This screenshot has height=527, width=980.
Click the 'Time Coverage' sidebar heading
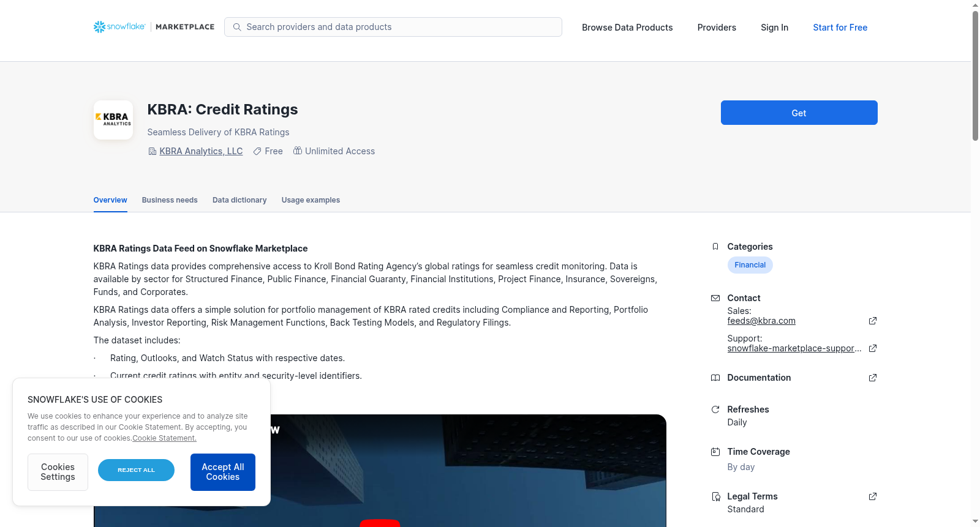tap(758, 452)
